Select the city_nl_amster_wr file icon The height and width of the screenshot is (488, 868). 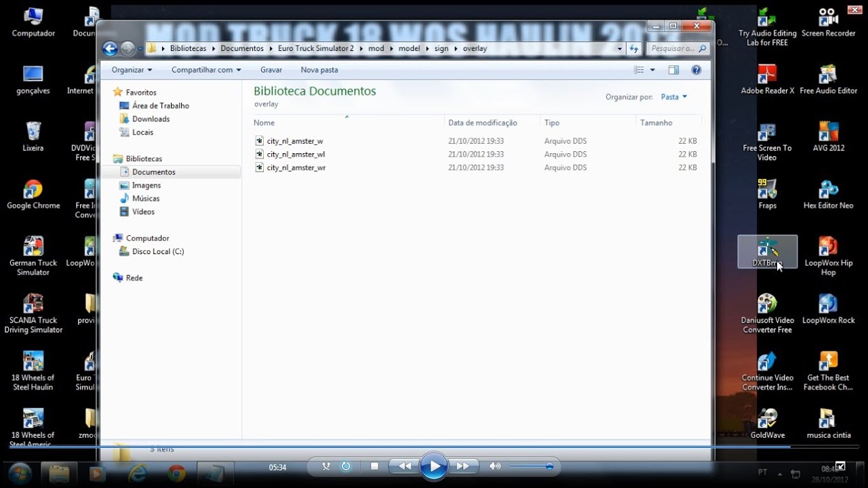click(259, 167)
